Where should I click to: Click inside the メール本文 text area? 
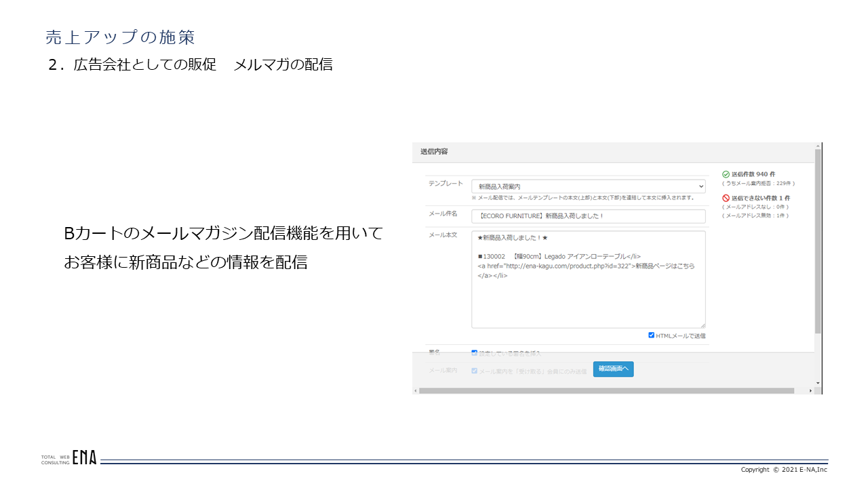[588, 279]
